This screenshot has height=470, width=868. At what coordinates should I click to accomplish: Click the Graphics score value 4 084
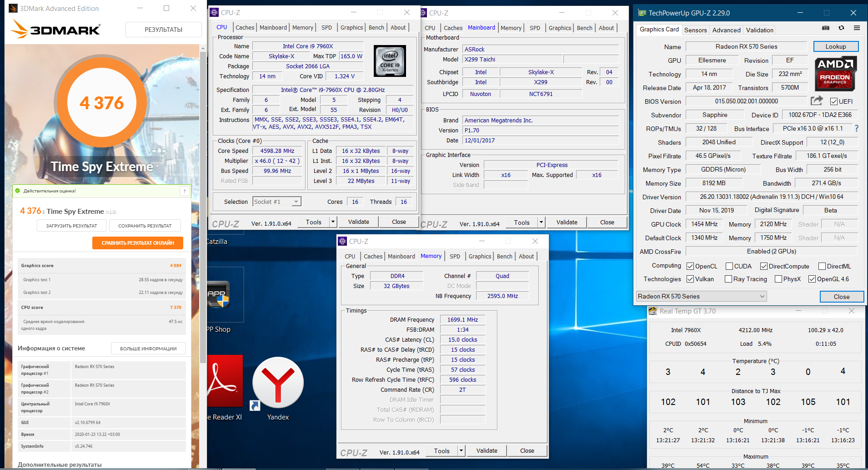pyautogui.click(x=176, y=266)
